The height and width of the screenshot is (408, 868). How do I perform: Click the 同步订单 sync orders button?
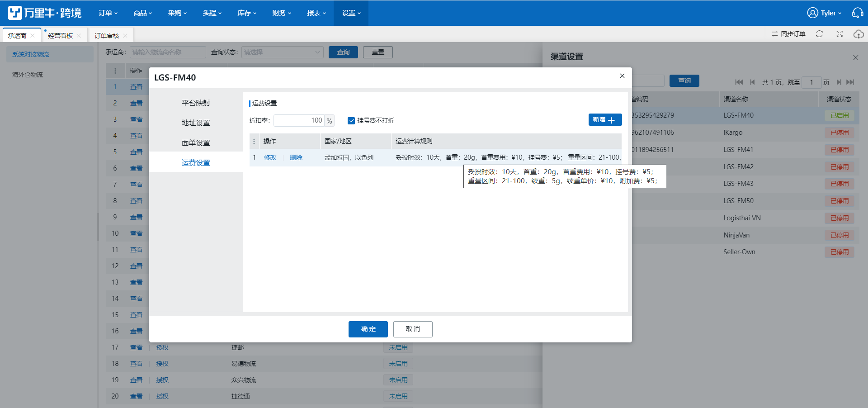pos(788,34)
